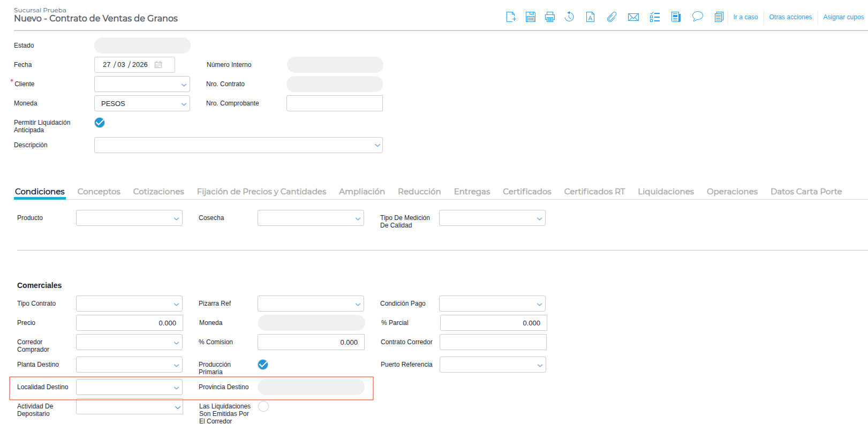Open the calendar picker in the Fecha field
Image resolution: width=868 pixels, height=432 pixels.
click(158, 65)
